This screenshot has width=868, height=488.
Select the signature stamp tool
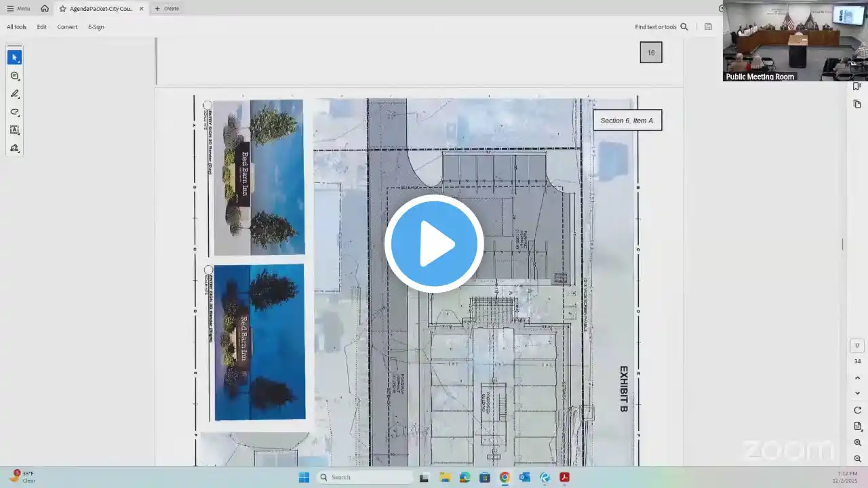[14, 148]
